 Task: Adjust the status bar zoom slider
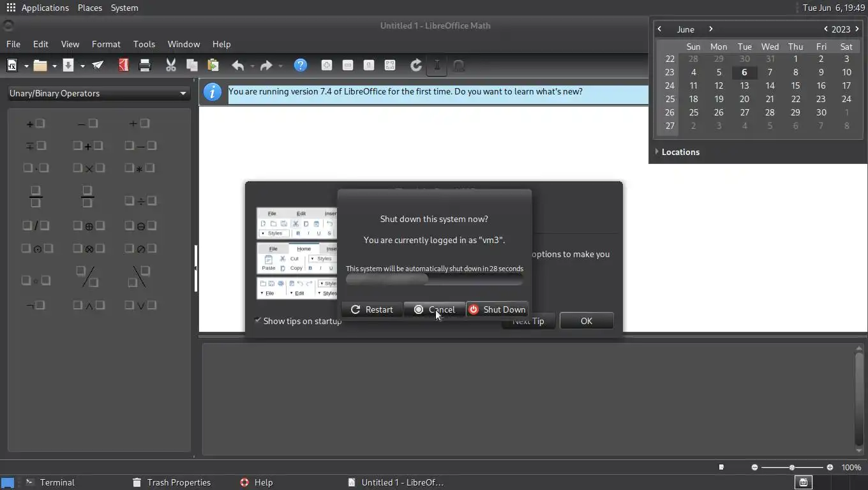coord(792,468)
